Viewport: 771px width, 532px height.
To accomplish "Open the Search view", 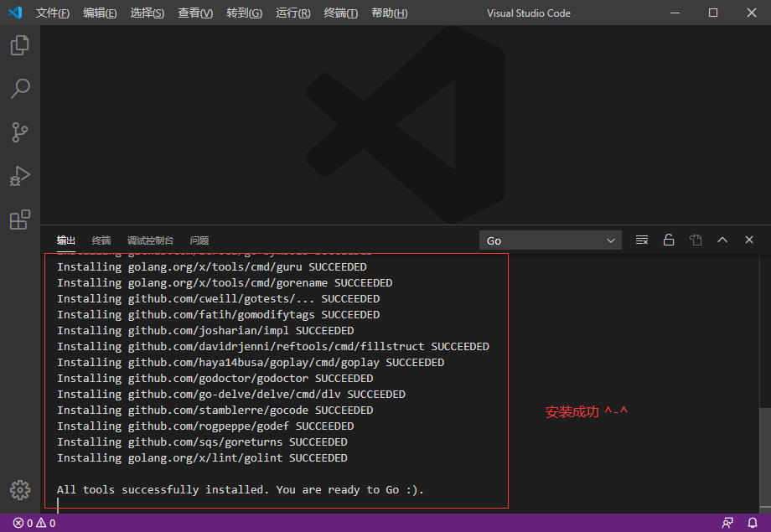I will pyautogui.click(x=20, y=89).
